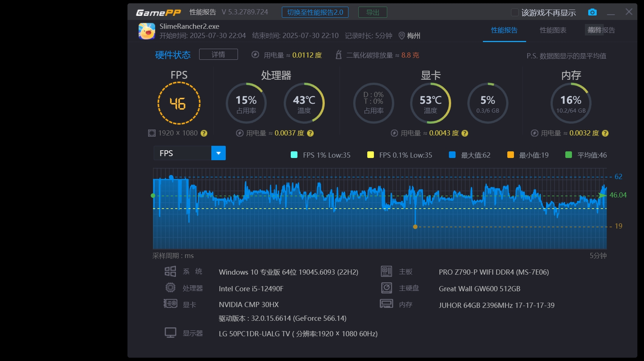Click the monitor icon beside 显示器
The image size is (644, 361).
point(170,333)
